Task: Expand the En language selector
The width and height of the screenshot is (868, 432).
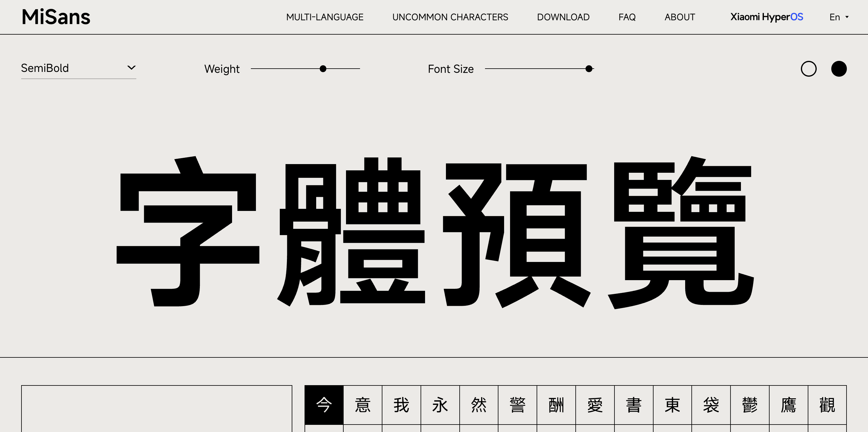Action: coord(839,17)
